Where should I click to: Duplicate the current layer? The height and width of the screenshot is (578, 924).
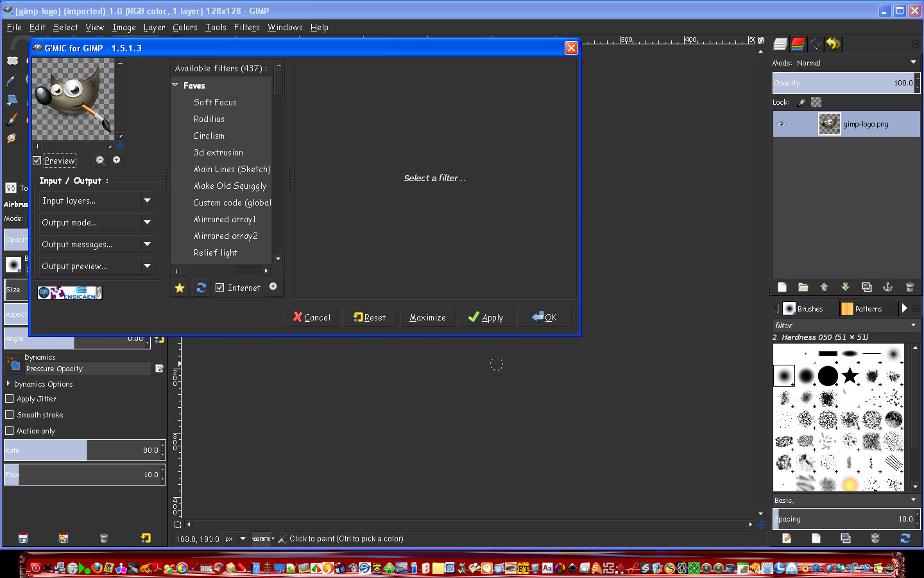pyautogui.click(x=866, y=287)
